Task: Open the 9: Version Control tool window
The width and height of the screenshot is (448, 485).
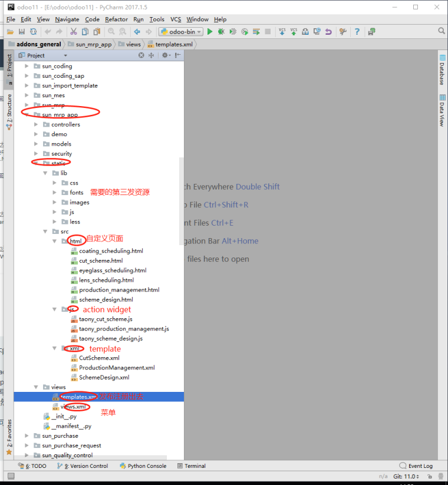Action: 83,466
